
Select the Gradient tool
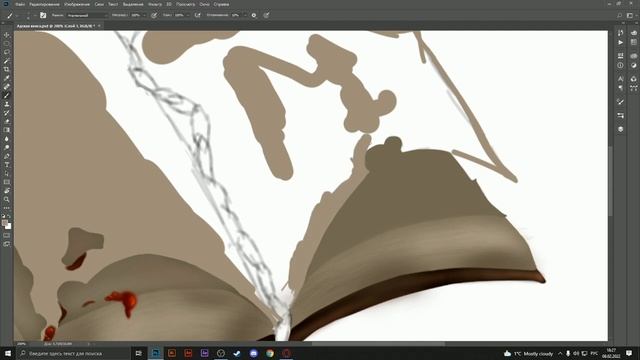click(7, 130)
